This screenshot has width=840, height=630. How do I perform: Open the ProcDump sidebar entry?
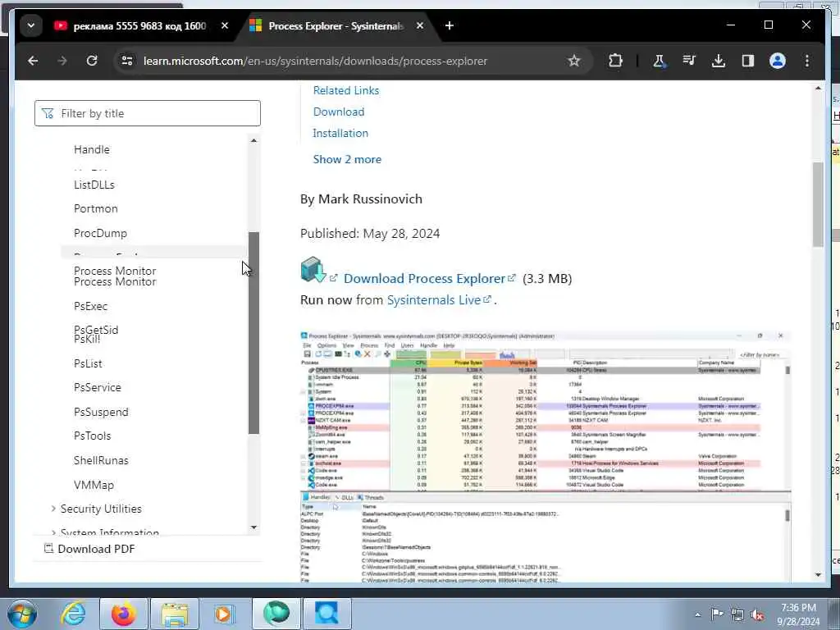click(x=100, y=233)
